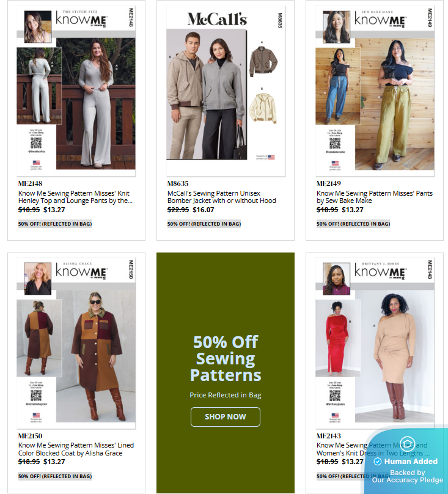Click the QR code on ME2148 pattern cover
Screen dimensions: 448x494
pos(36,143)
